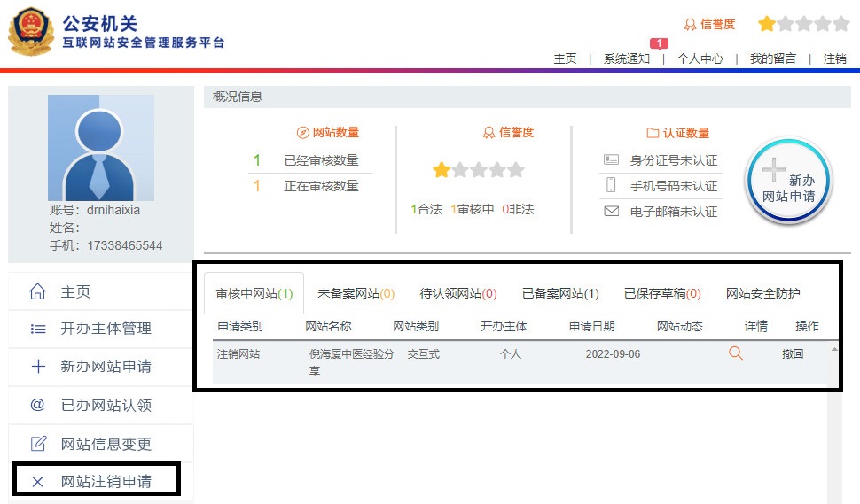Click the 1审核中 count
860x504 pixels.
point(473,209)
